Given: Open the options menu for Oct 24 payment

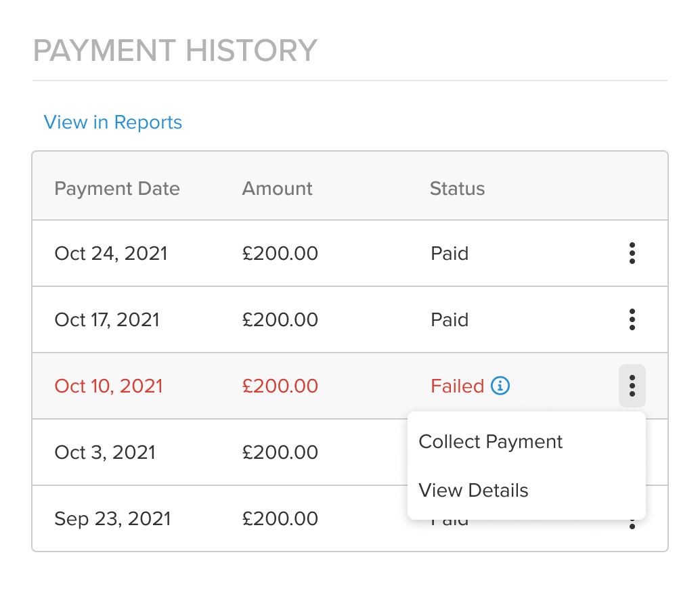Looking at the screenshot, I should (632, 253).
